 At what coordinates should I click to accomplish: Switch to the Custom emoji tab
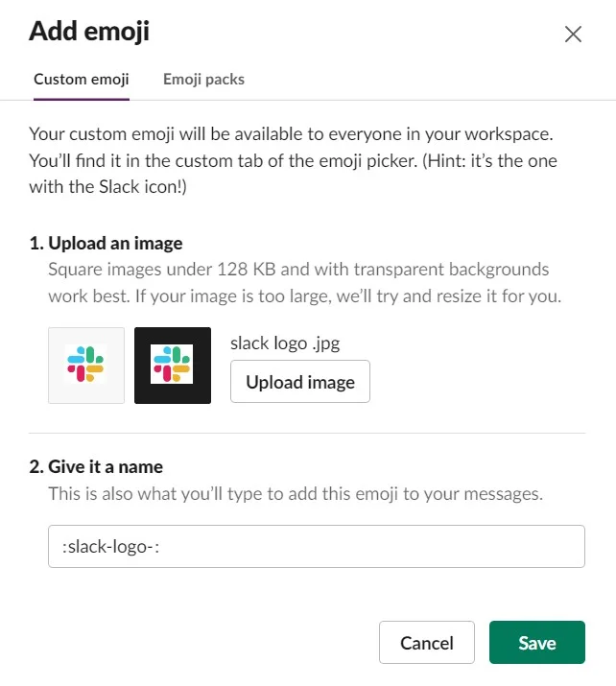(82, 80)
